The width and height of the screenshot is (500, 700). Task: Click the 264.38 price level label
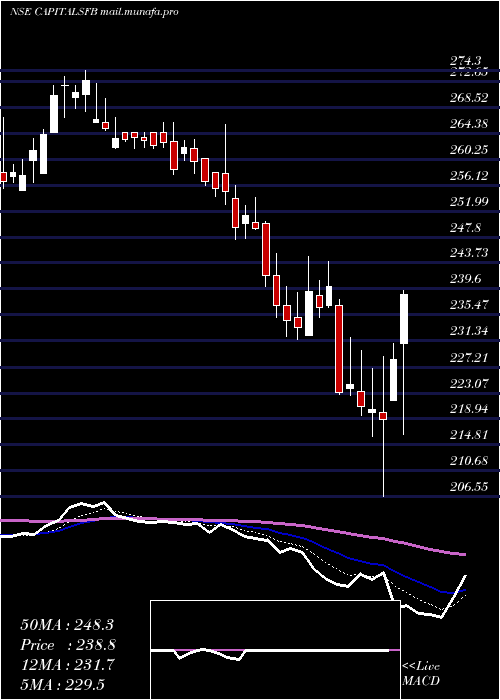coord(469,124)
